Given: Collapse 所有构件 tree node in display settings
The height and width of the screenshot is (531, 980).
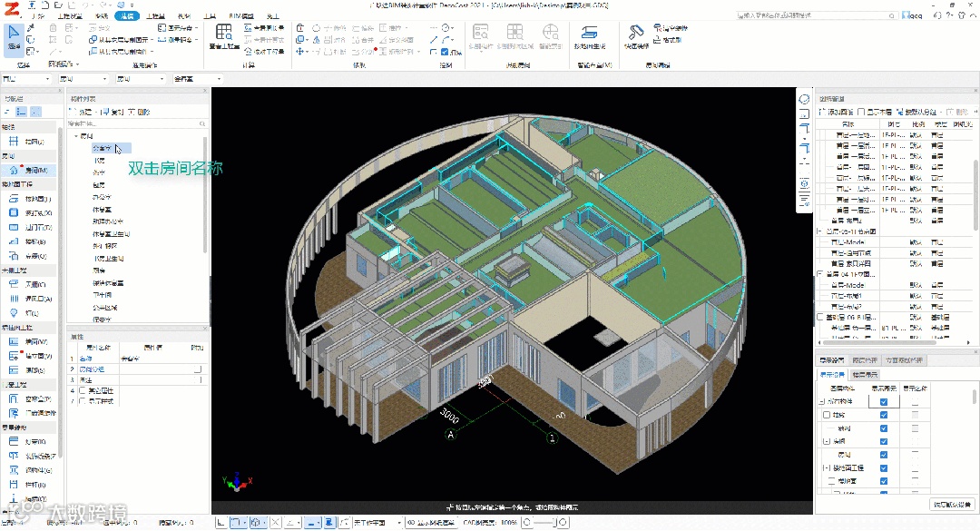Looking at the screenshot, I should pyautogui.click(x=822, y=402).
